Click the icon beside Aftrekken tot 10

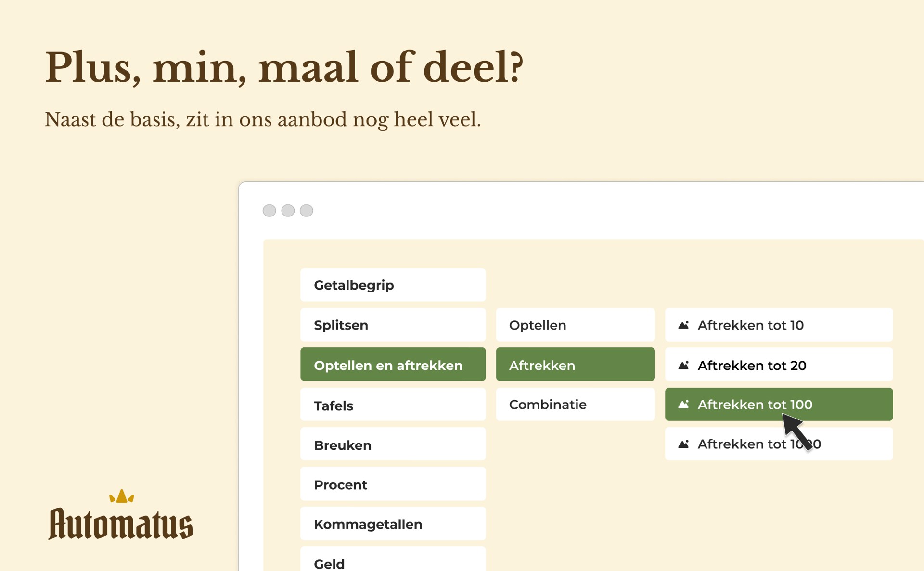(683, 325)
